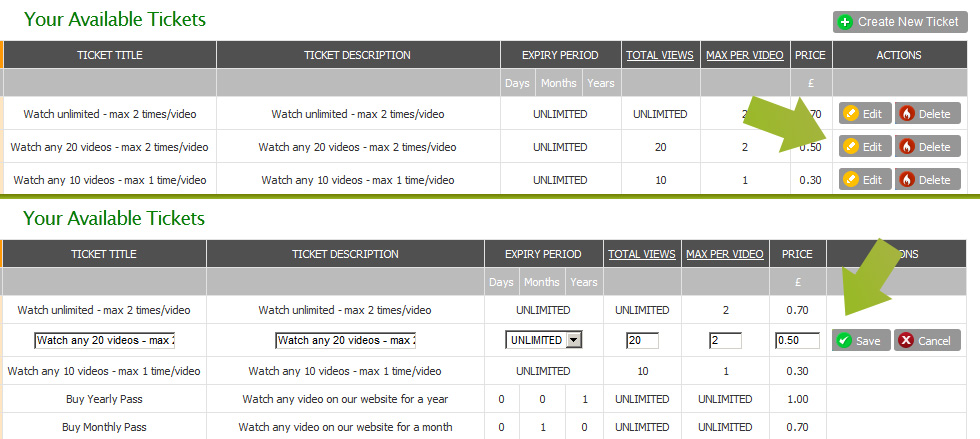The height and width of the screenshot is (439, 980).
Task: Click the ticket title edit field
Action: click(104, 341)
